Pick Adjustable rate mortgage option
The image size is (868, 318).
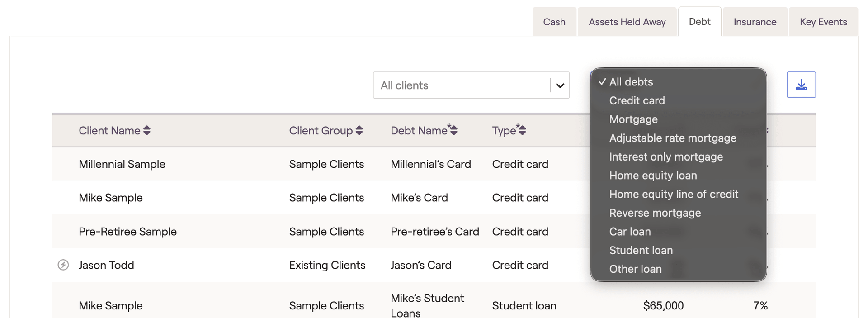(x=672, y=138)
